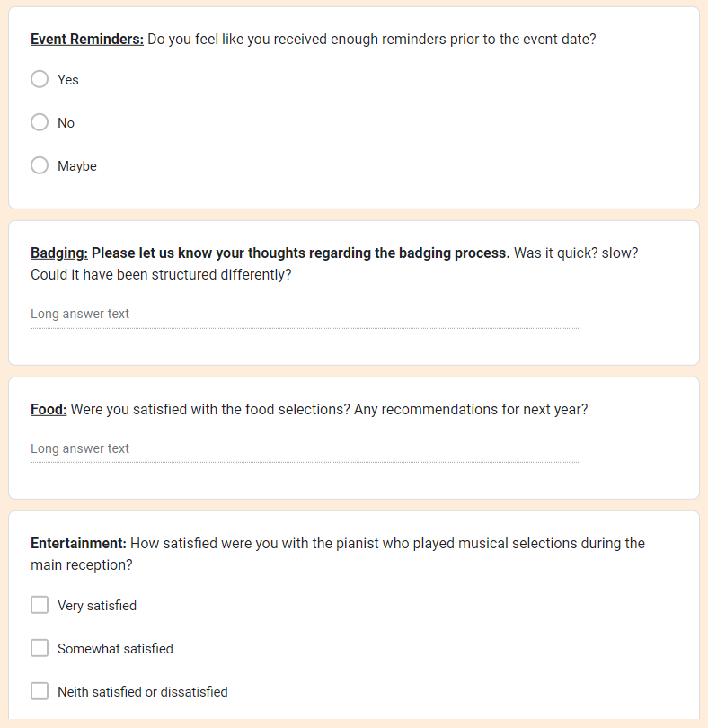Choose "No" for enough event reminders

pyautogui.click(x=40, y=122)
